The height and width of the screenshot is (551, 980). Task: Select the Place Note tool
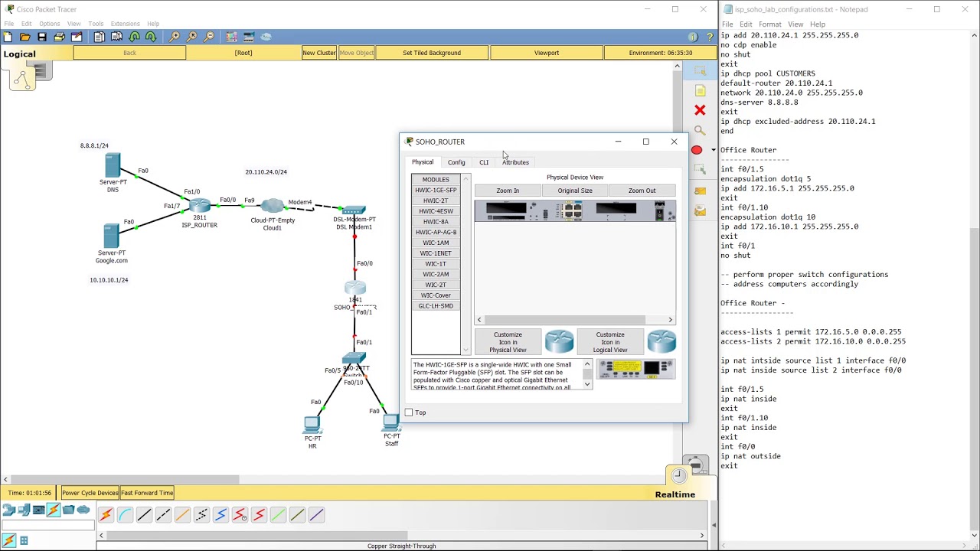700,91
